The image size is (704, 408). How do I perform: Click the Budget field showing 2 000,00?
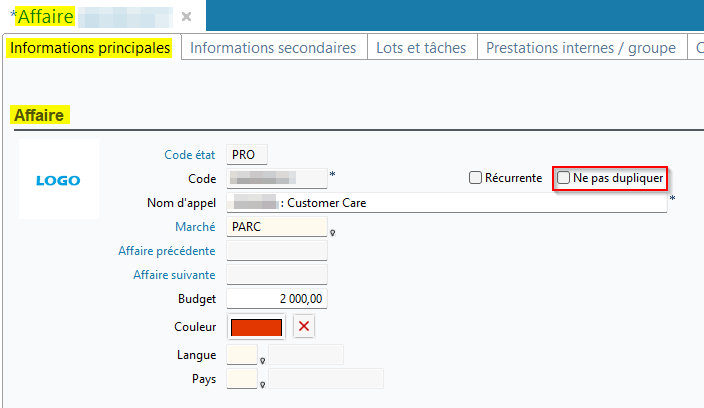277,299
